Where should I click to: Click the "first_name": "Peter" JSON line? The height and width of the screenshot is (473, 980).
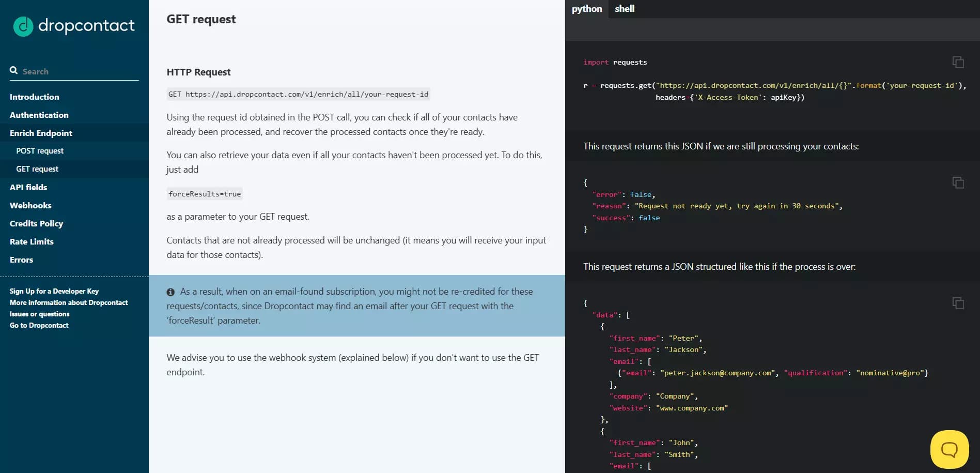coord(656,338)
